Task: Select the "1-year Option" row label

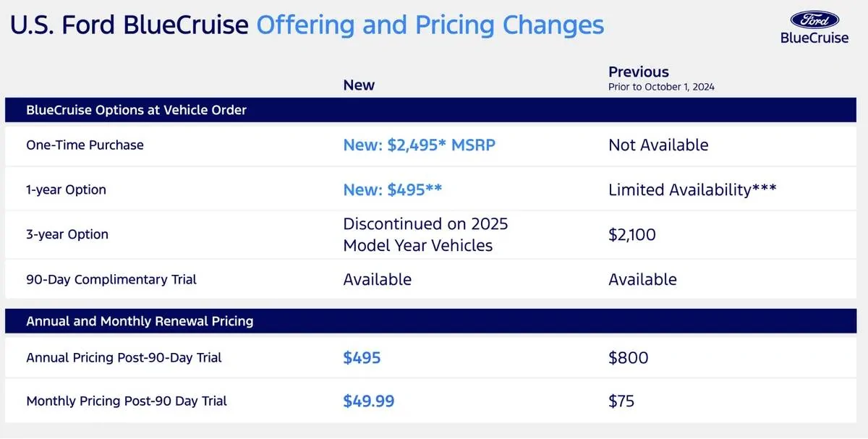Action: (x=66, y=189)
